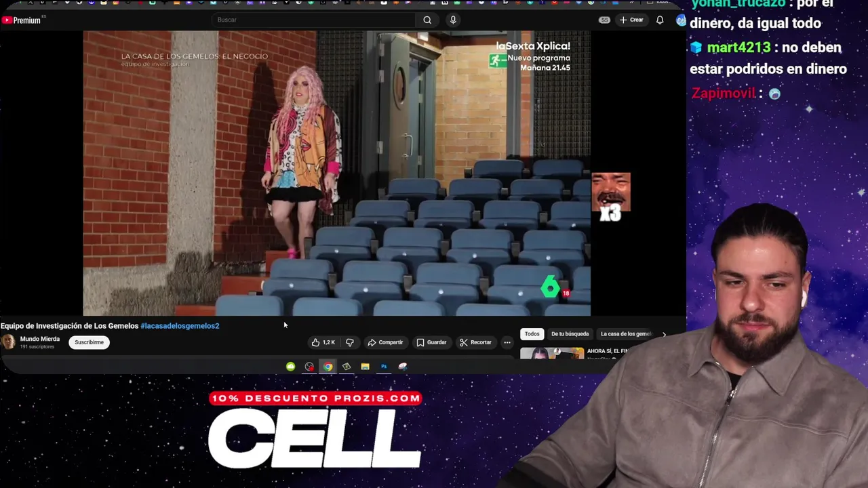Screen dimensions: 868x488
Task: Follow the #lacasadelosgemelos2 hashtag link
Action: [x=180, y=326]
